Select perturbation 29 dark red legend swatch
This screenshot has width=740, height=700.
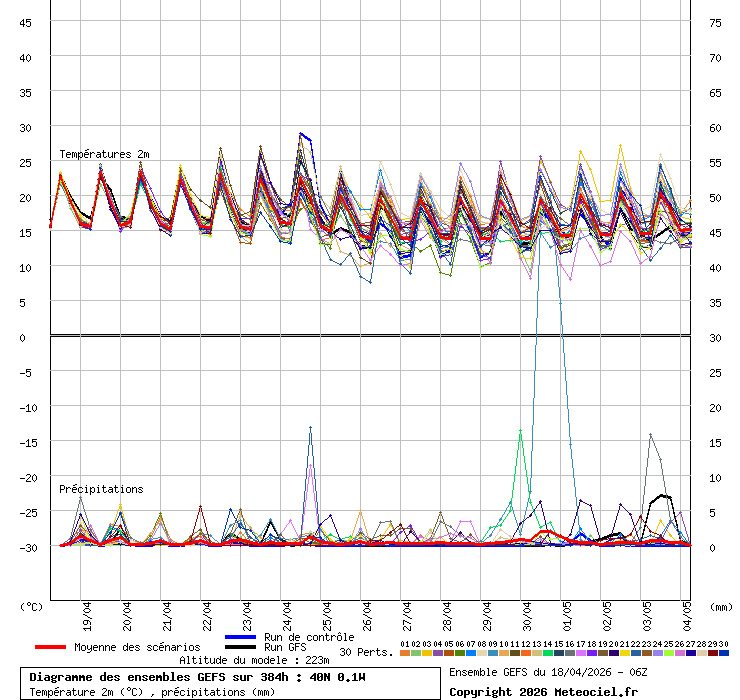coord(713,653)
